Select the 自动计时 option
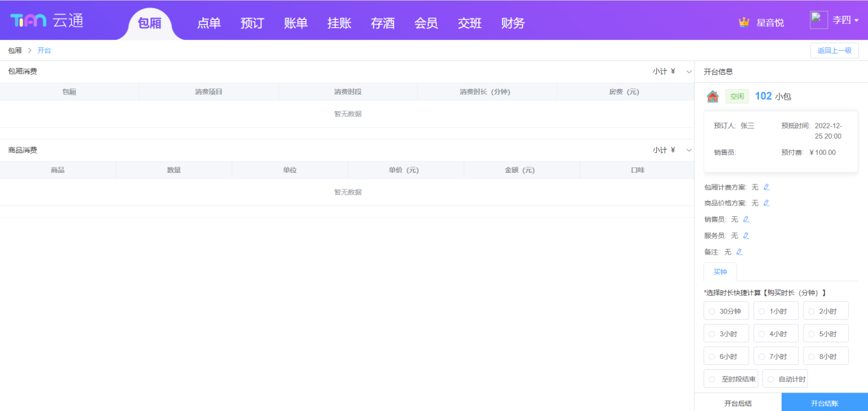 785,379
